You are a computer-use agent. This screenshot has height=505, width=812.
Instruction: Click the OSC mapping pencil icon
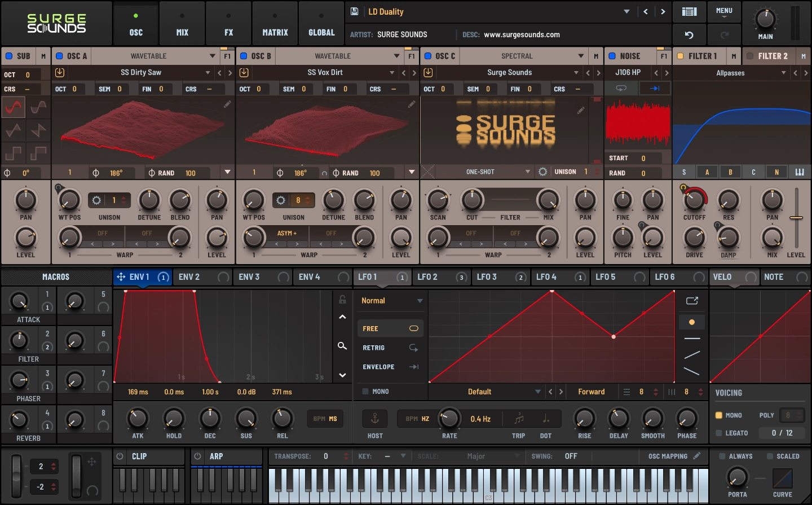[697, 456]
